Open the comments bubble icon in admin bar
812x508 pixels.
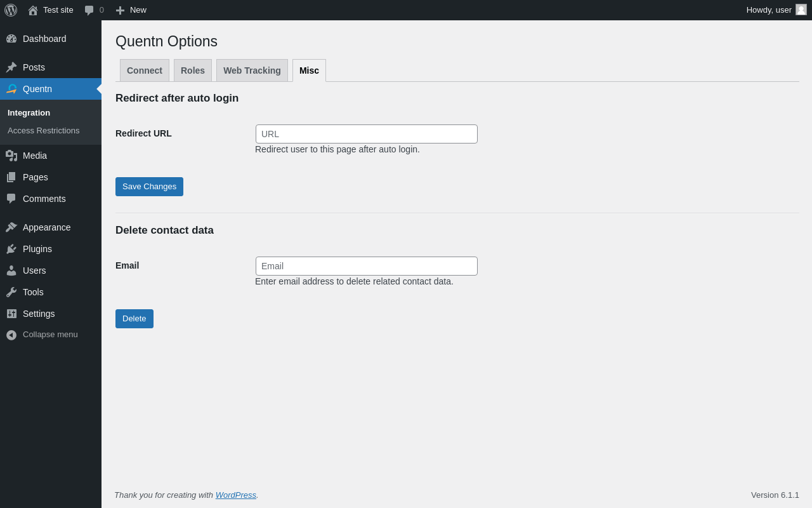coord(89,10)
